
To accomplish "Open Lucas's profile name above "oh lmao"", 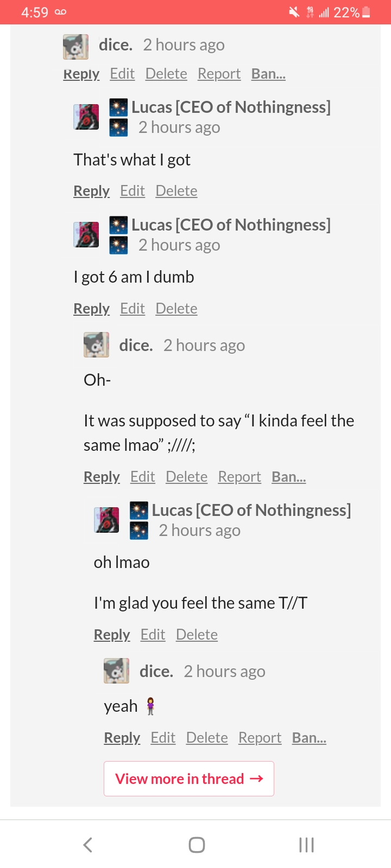I will (x=251, y=510).
